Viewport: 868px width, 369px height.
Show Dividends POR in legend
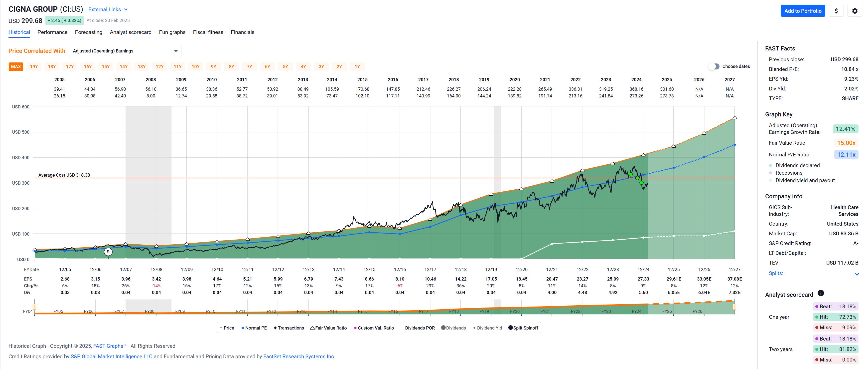tap(420, 328)
